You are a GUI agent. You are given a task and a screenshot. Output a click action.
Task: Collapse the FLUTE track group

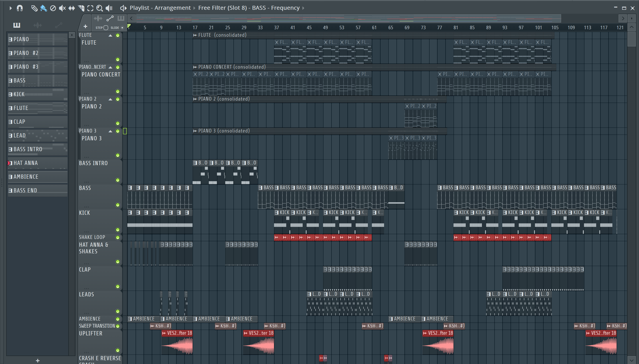point(110,35)
